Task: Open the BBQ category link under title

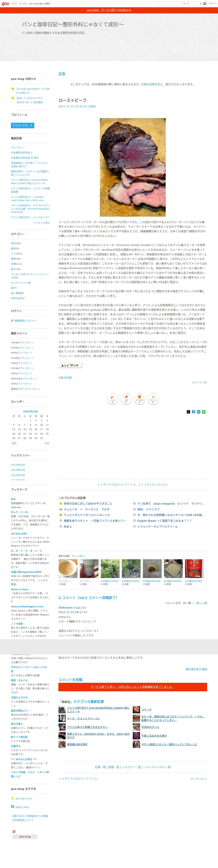Action: tap(93, 107)
